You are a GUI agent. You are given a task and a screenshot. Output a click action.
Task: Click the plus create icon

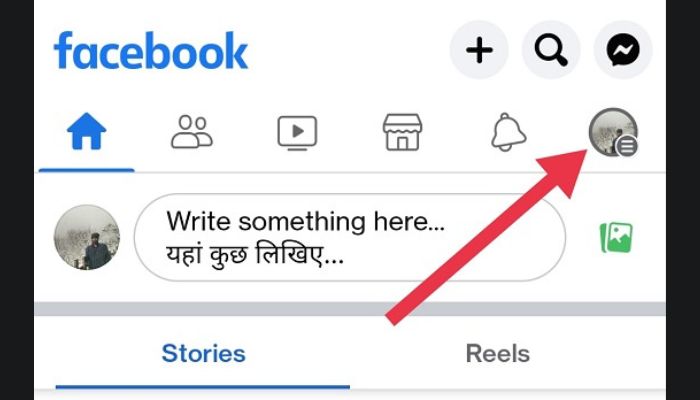[x=479, y=50]
